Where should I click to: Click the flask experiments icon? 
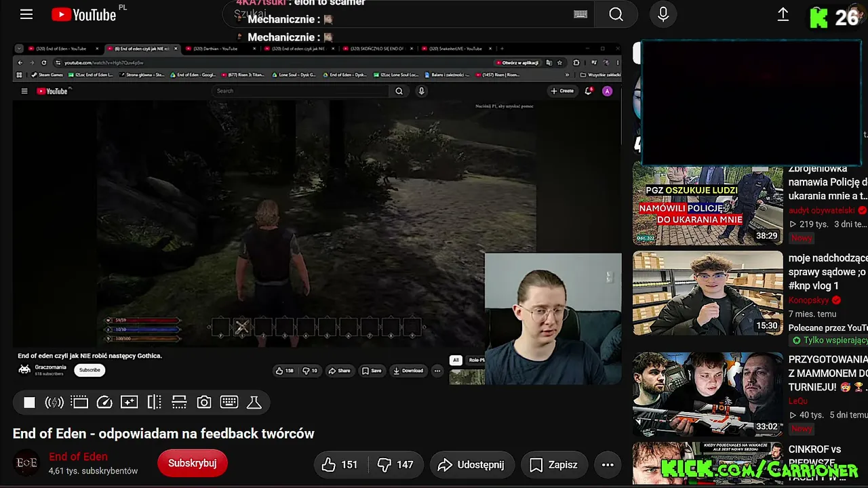254,403
